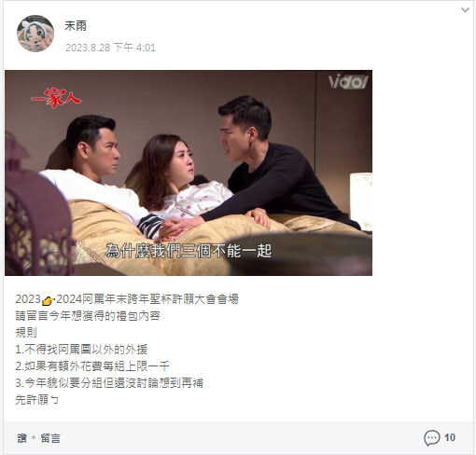Click the comment count number 10
The image size is (476, 455).
[450, 437]
